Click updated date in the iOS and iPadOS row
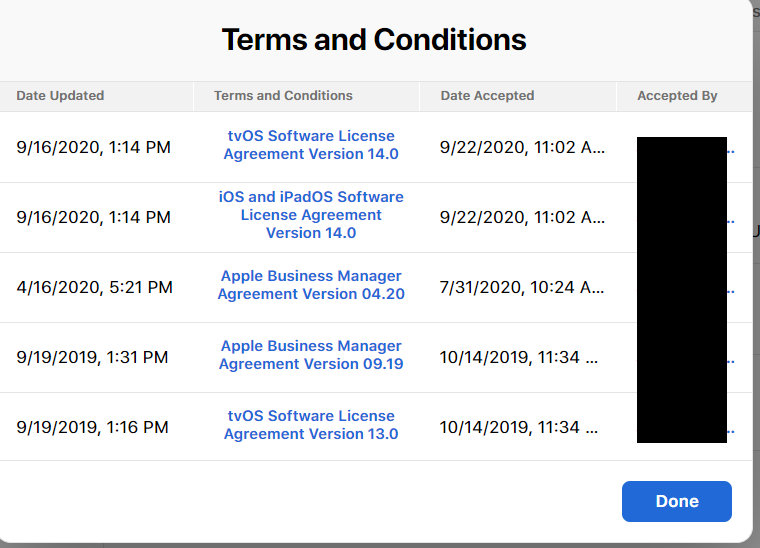Image resolution: width=760 pixels, height=548 pixels. click(93, 217)
